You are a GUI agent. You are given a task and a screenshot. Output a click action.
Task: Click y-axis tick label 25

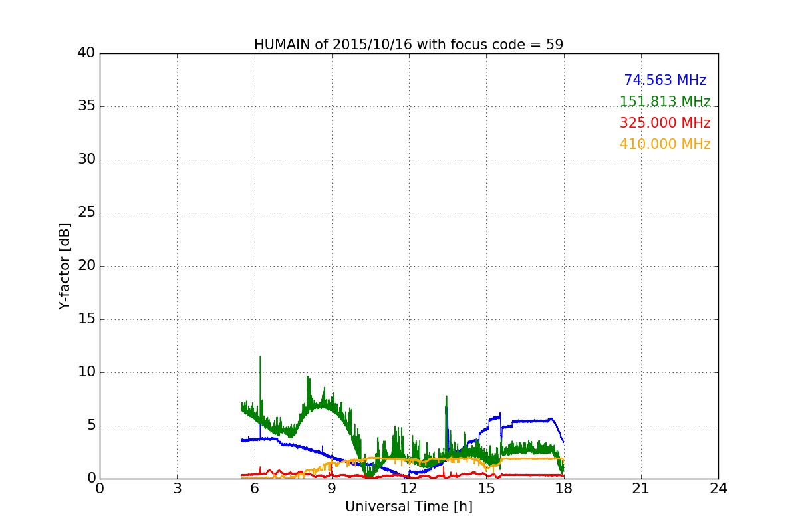click(86, 213)
